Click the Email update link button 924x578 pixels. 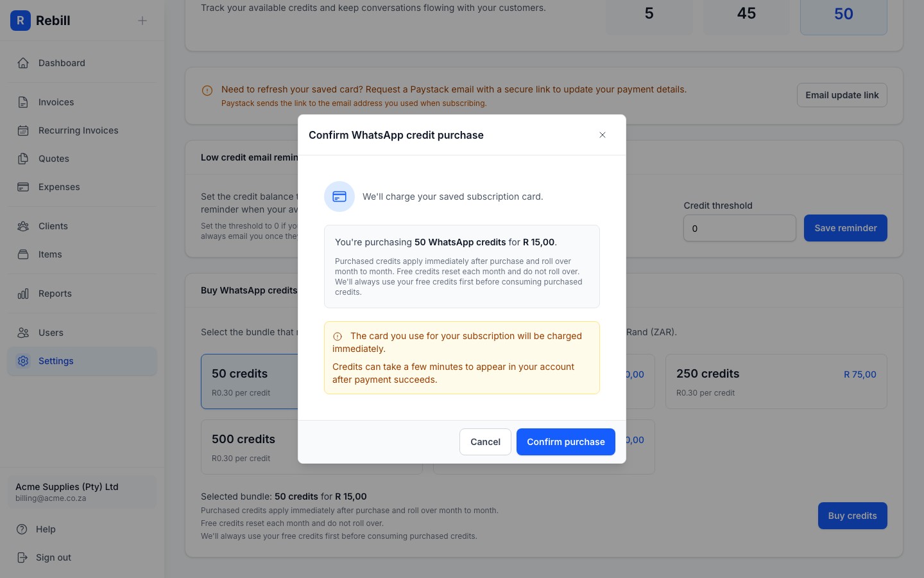click(842, 95)
